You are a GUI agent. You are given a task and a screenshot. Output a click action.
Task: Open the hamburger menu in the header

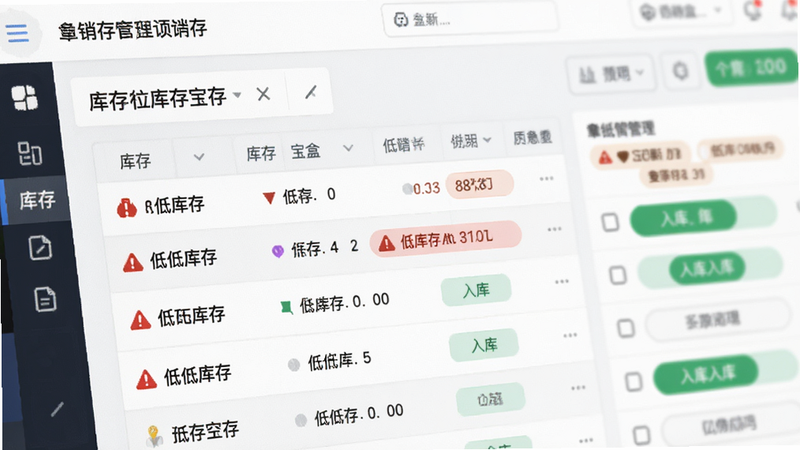17,33
